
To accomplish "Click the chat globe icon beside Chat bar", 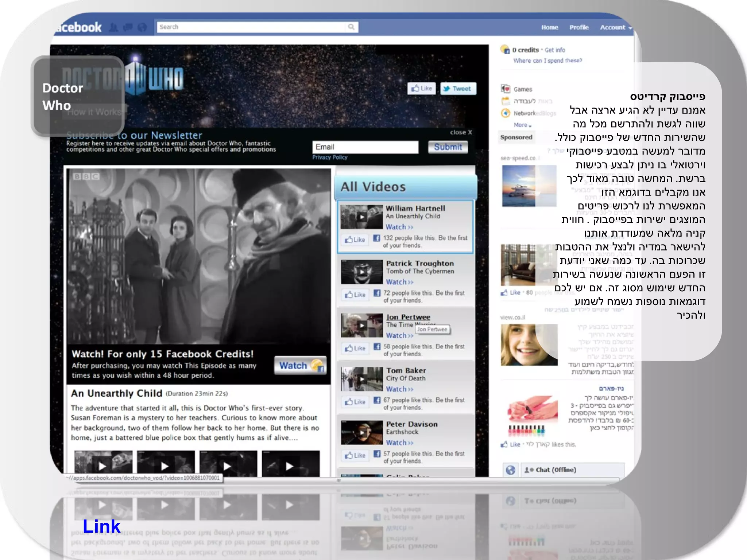I will click(x=510, y=470).
